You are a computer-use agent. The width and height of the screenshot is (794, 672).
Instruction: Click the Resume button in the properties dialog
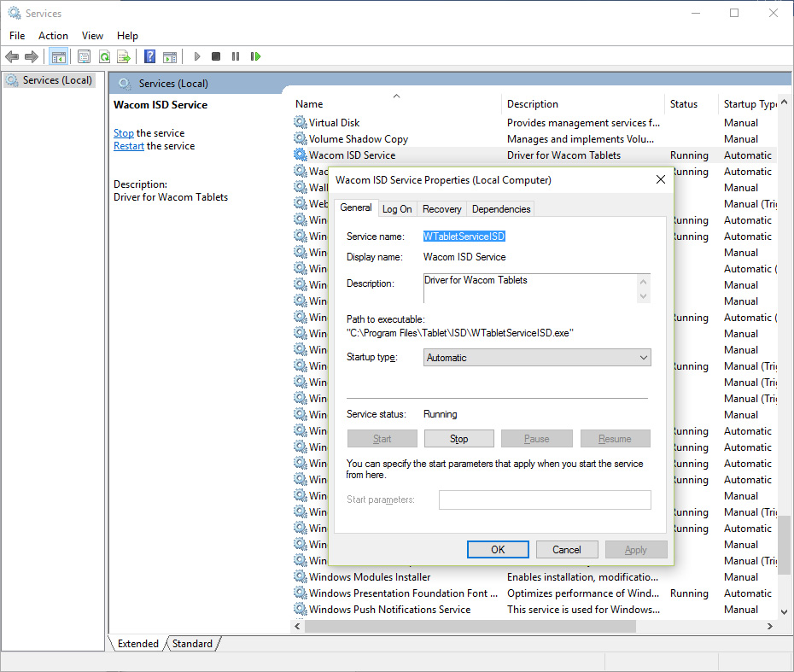616,439
